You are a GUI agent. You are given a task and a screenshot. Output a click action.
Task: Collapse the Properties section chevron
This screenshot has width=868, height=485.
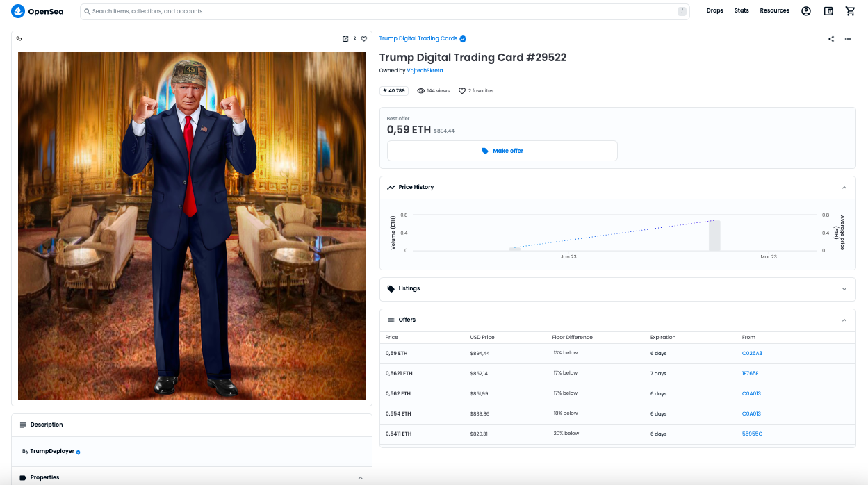[360, 478]
